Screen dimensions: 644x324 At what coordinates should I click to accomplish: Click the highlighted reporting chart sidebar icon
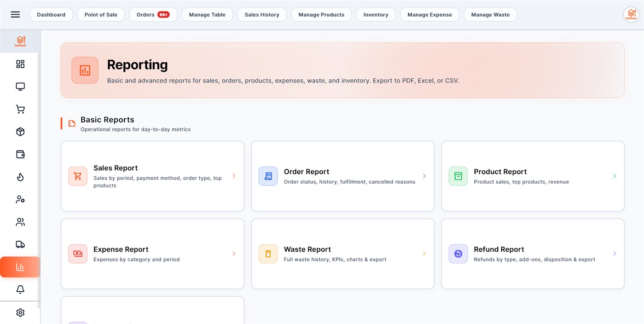[20, 267]
